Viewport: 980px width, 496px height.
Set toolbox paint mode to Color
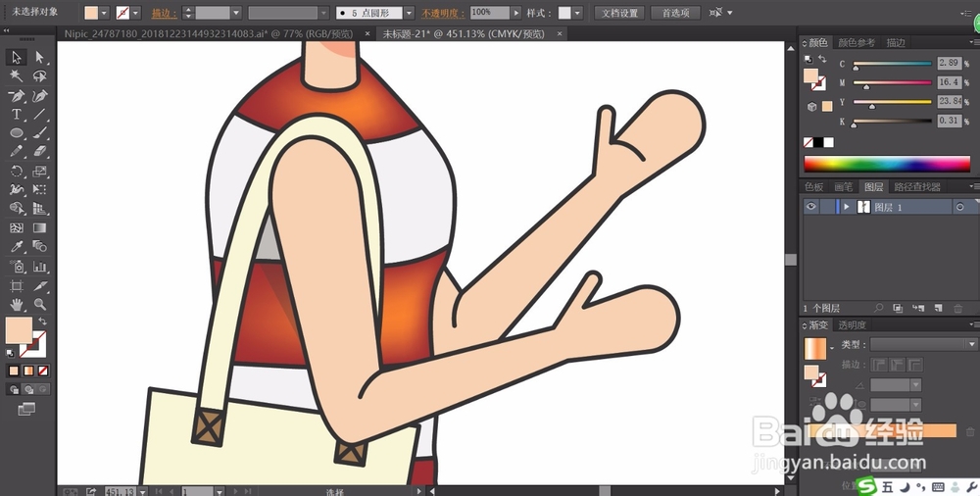click(x=14, y=371)
